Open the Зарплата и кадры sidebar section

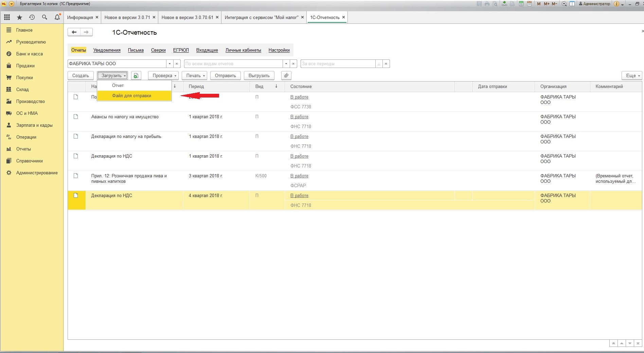(32, 125)
